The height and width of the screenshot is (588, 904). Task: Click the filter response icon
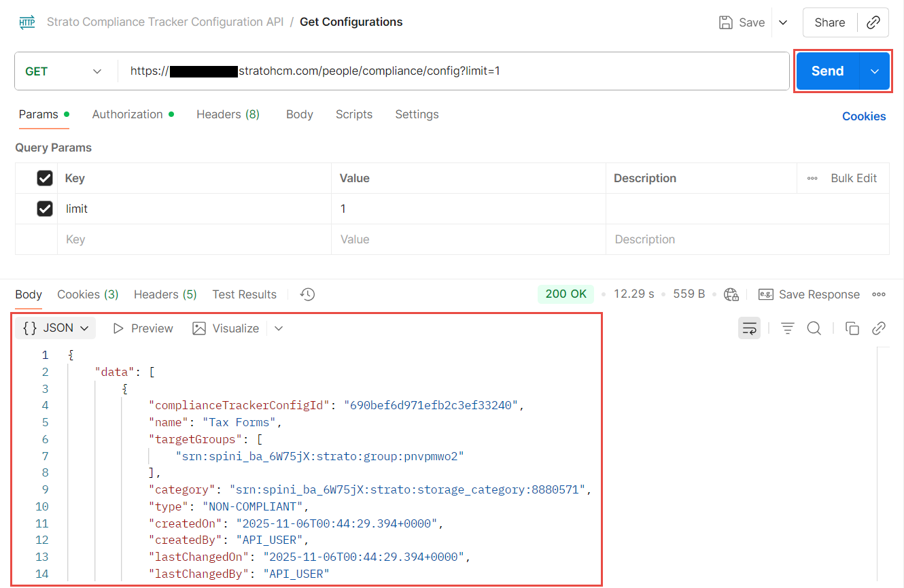[x=787, y=328]
